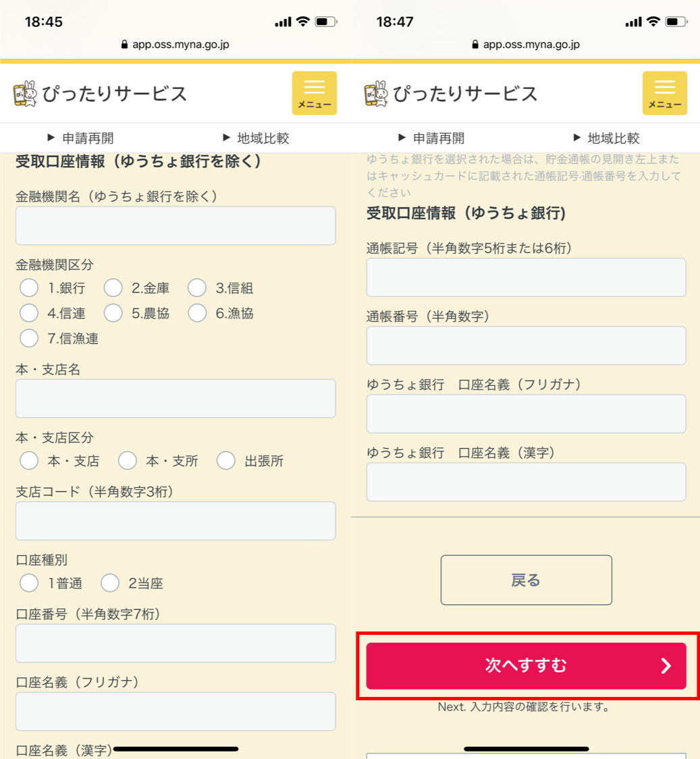Tap the Wi-Fi icon in left status bar

(303, 22)
